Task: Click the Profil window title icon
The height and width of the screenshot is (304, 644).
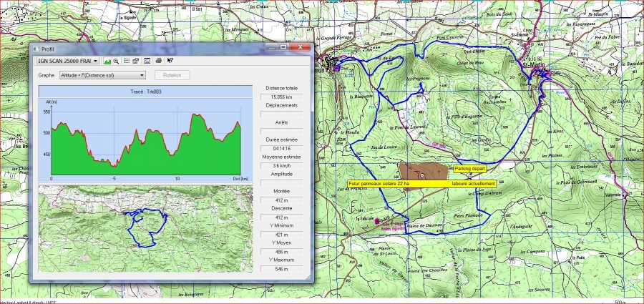Action: coord(36,49)
